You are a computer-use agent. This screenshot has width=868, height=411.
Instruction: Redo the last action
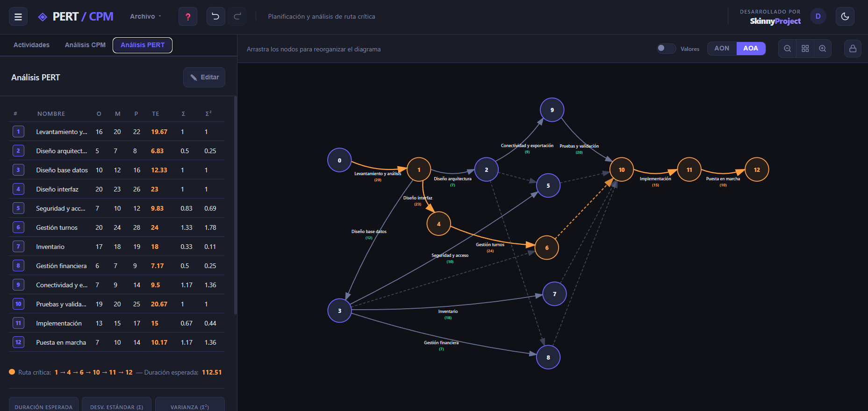(237, 17)
